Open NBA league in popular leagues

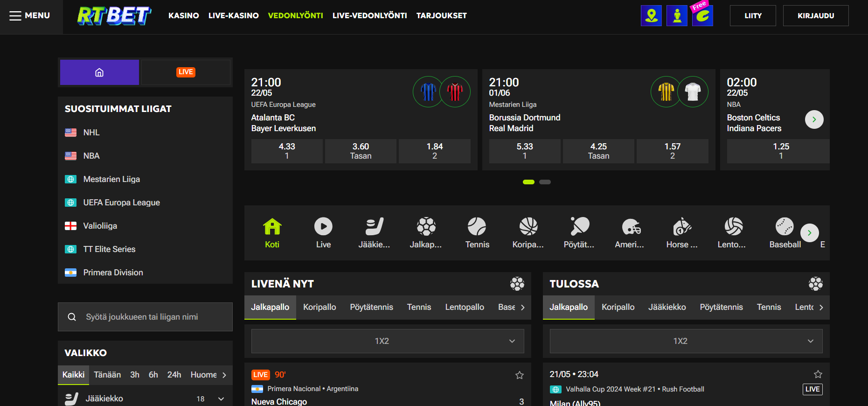coord(145,156)
